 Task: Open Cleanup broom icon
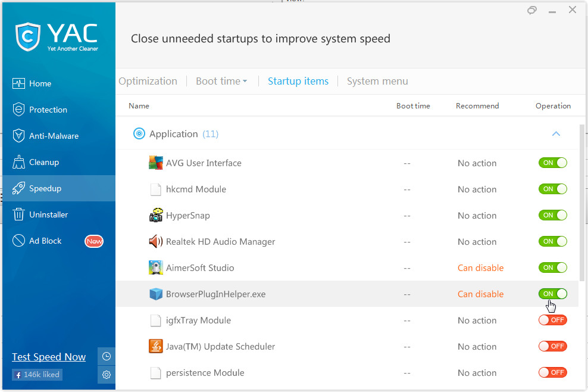pos(18,162)
